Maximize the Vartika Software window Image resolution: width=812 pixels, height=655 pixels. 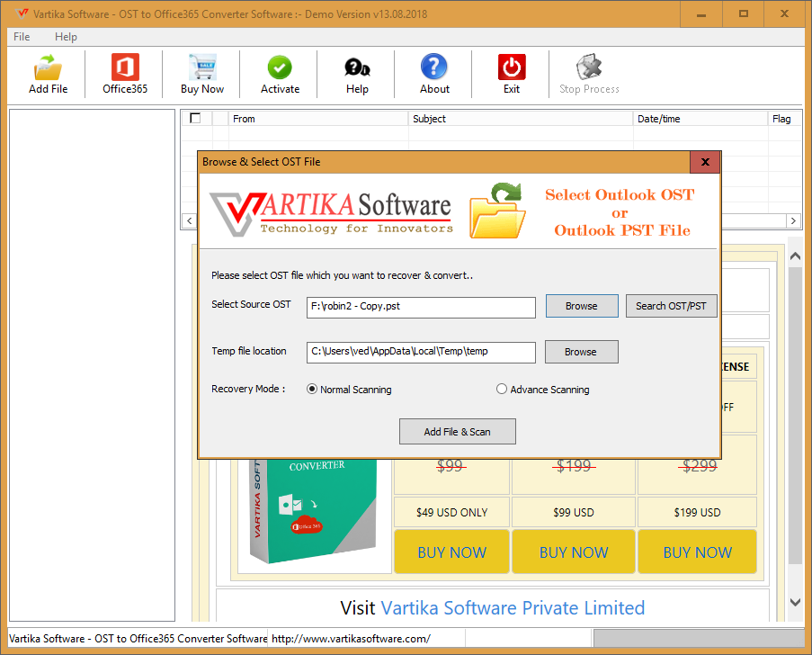pos(743,14)
